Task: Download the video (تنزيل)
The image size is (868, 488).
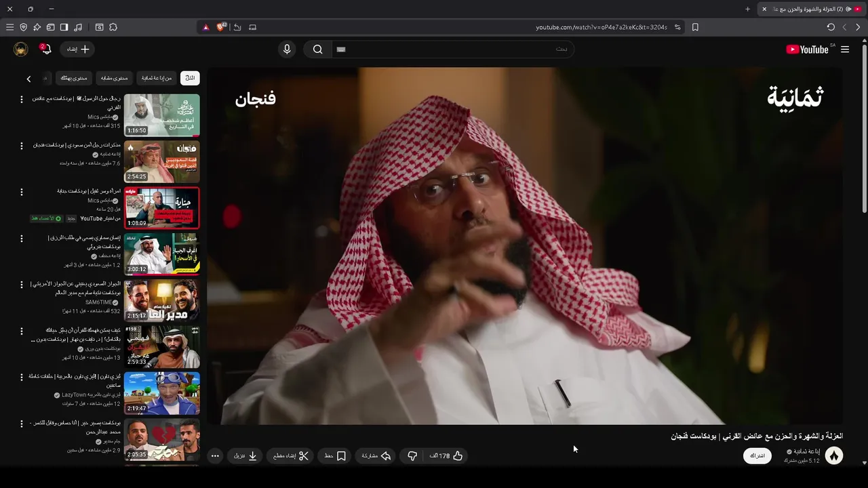Action: pyautogui.click(x=245, y=456)
